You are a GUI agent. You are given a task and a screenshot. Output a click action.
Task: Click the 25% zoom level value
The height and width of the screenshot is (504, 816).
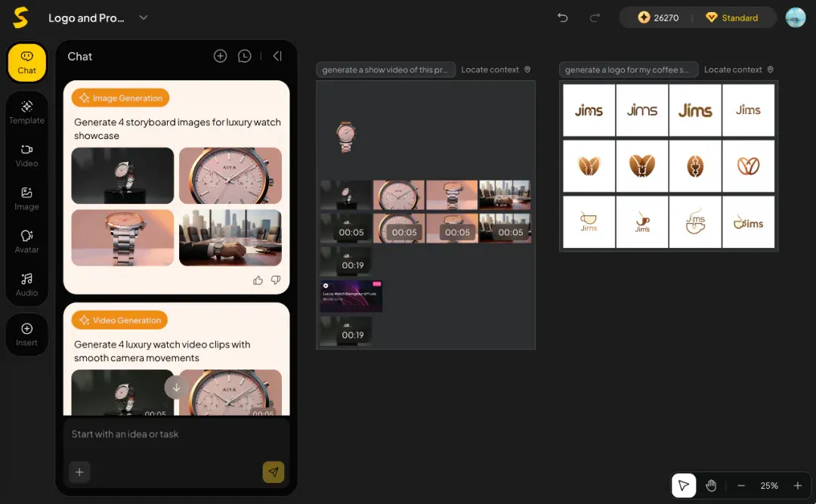769,486
